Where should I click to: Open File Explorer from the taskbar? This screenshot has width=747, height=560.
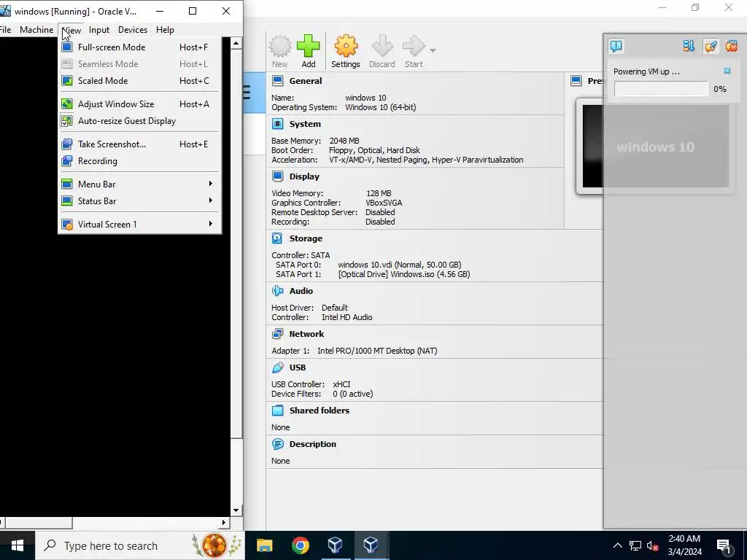coord(264,545)
